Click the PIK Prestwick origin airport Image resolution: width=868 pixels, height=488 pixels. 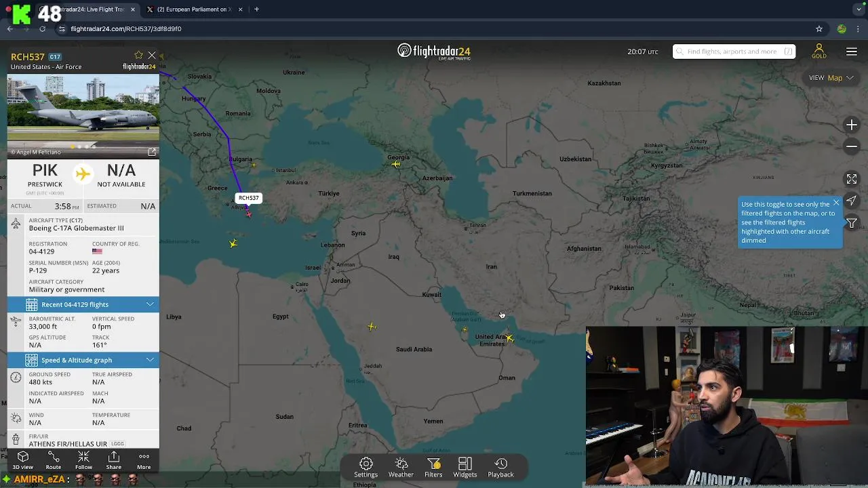(45, 175)
